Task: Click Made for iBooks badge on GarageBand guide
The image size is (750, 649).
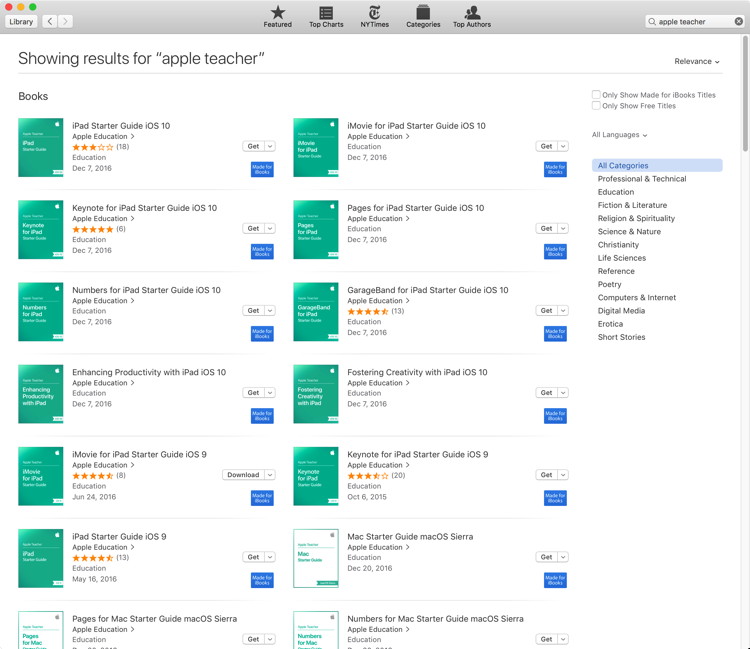Action: click(555, 334)
